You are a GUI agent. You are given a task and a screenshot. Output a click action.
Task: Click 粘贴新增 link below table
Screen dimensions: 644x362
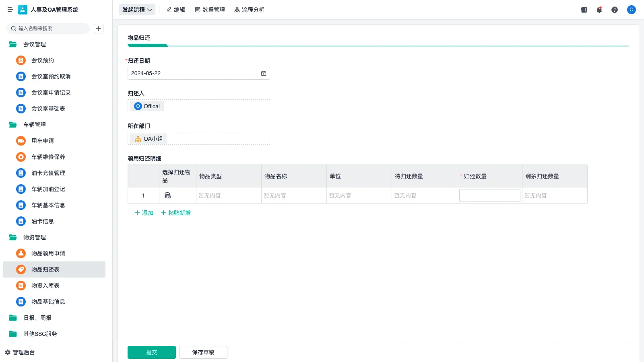pos(176,213)
